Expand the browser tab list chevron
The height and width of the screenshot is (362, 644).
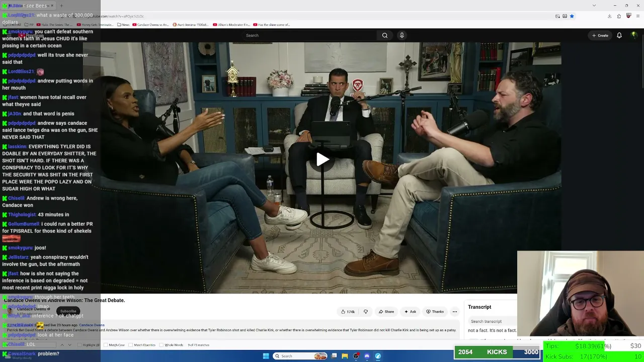click(x=594, y=6)
